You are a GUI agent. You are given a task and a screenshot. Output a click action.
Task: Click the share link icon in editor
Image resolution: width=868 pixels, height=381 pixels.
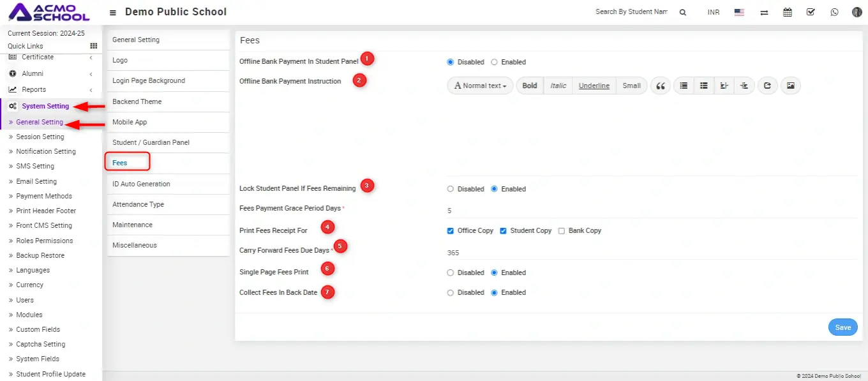[767, 86]
